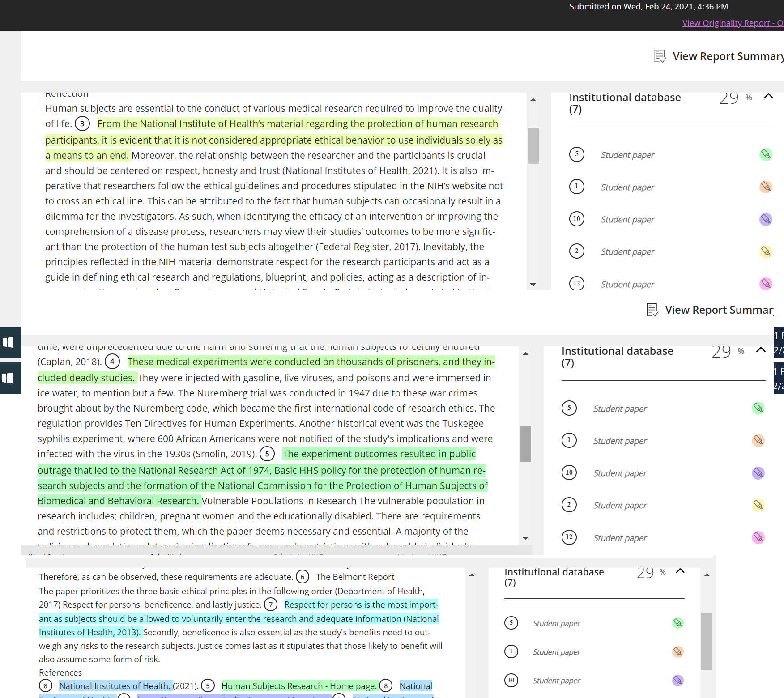Screen dimensions: 784x698
Task: Toggle pink highlight for source 12, top report
Action: [x=766, y=284]
